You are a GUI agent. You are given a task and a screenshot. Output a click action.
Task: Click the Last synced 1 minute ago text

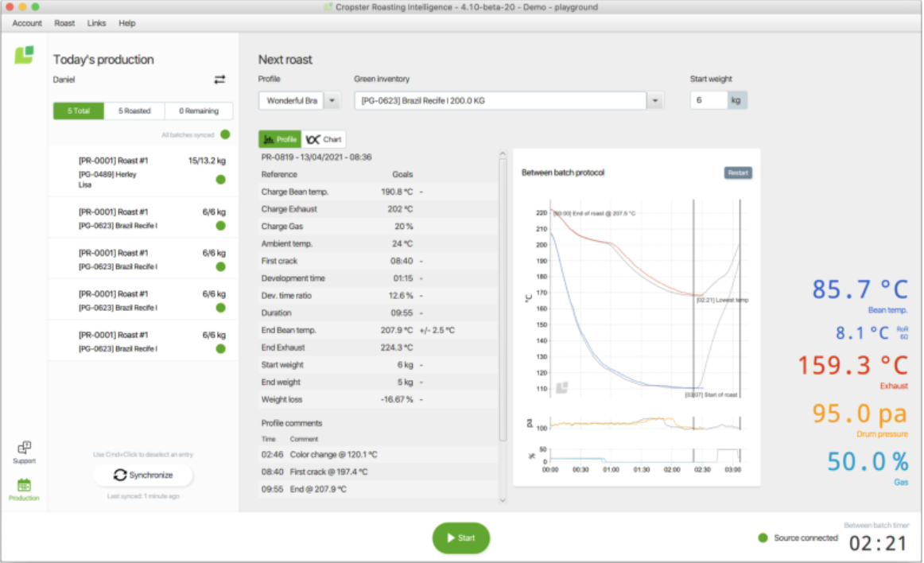(x=143, y=496)
